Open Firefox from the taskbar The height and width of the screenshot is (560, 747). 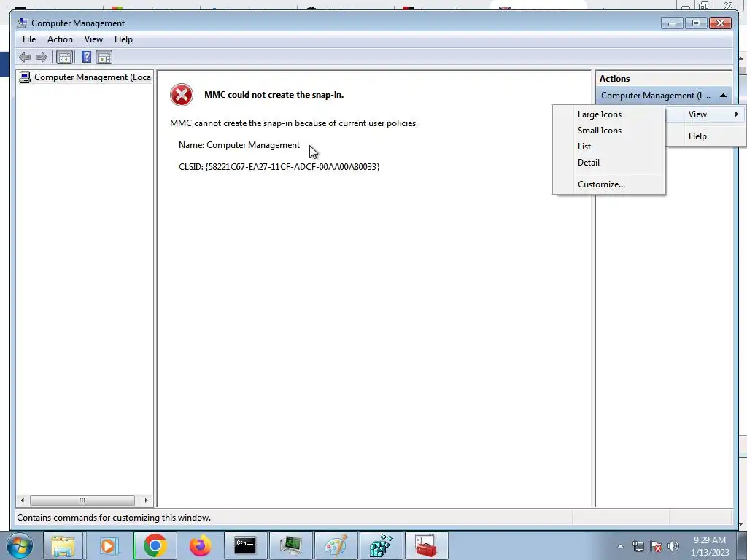pos(200,545)
